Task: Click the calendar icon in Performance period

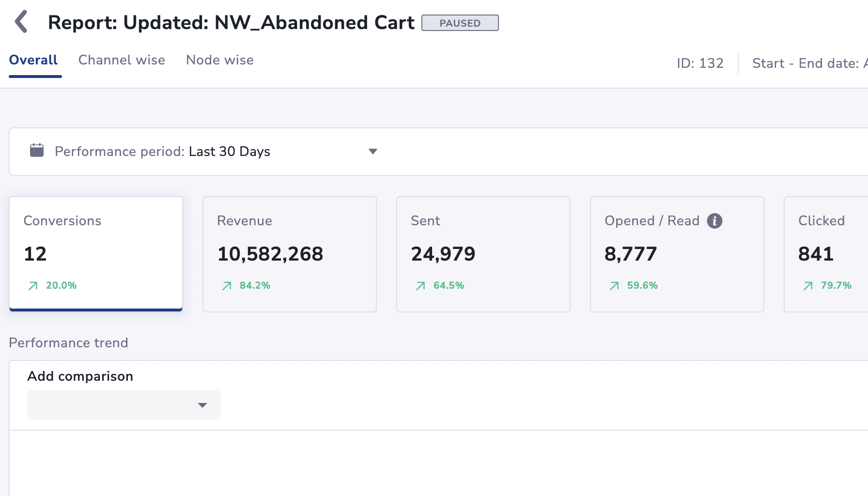Action: point(37,150)
